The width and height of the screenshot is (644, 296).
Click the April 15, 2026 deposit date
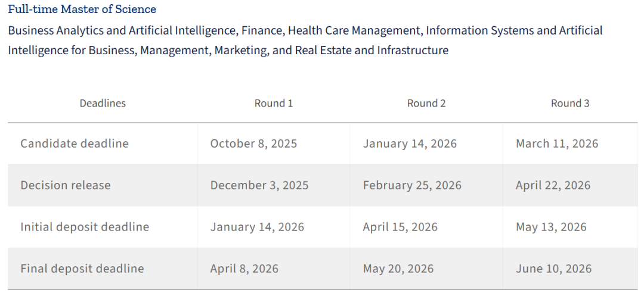pos(400,227)
